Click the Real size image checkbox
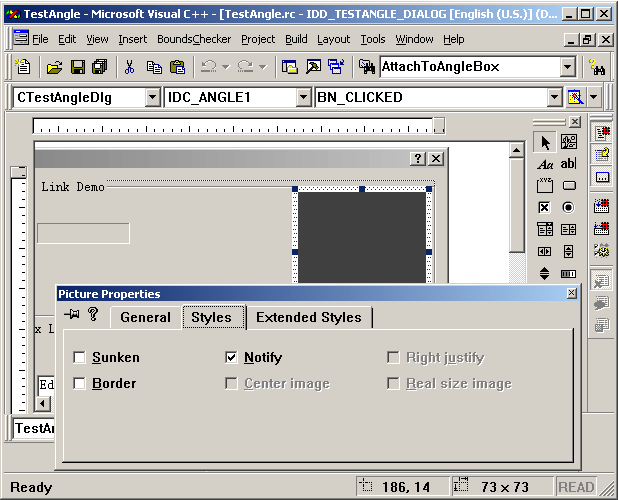 coord(393,383)
